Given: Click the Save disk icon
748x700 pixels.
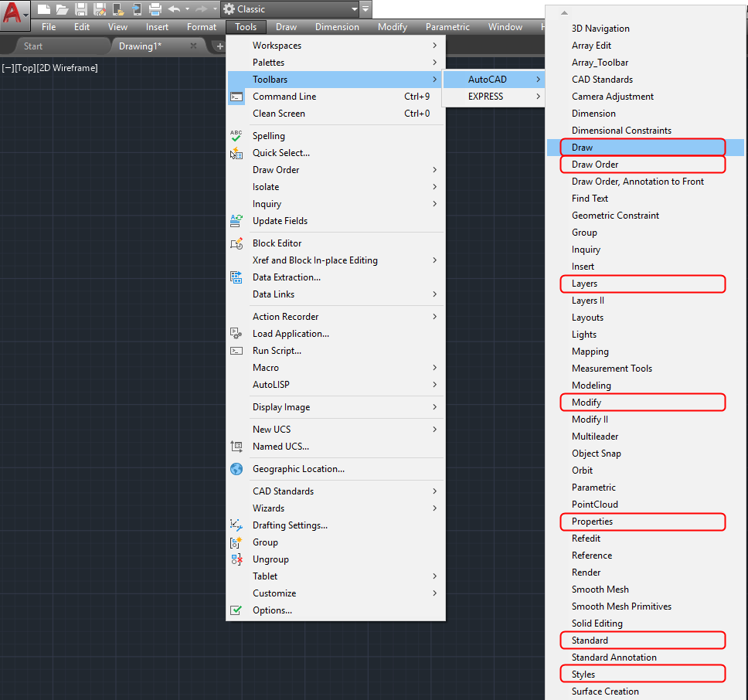Looking at the screenshot, I should point(81,8).
